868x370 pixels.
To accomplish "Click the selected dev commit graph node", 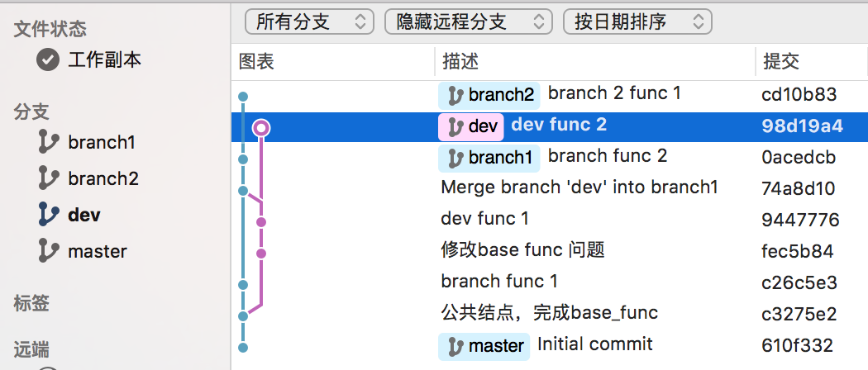I will (261, 127).
